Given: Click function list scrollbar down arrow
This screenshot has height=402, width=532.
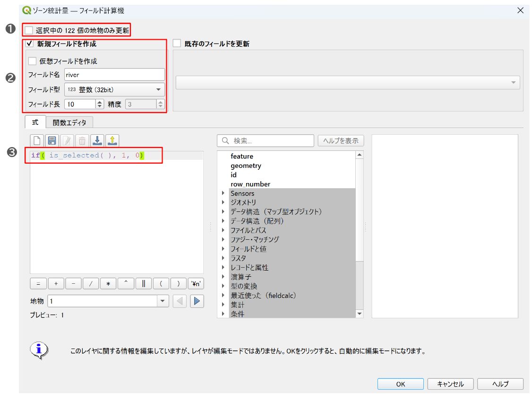Looking at the screenshot, I should pyautogui.click(x=360, y=314).
